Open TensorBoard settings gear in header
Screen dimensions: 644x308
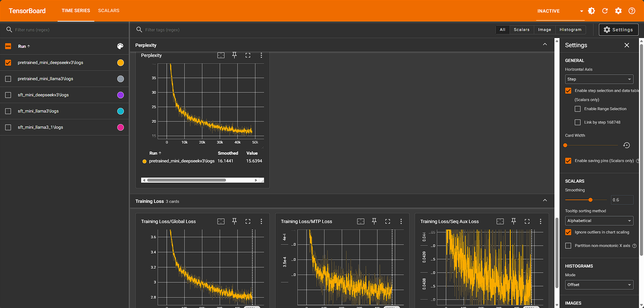tap(618, 11)
